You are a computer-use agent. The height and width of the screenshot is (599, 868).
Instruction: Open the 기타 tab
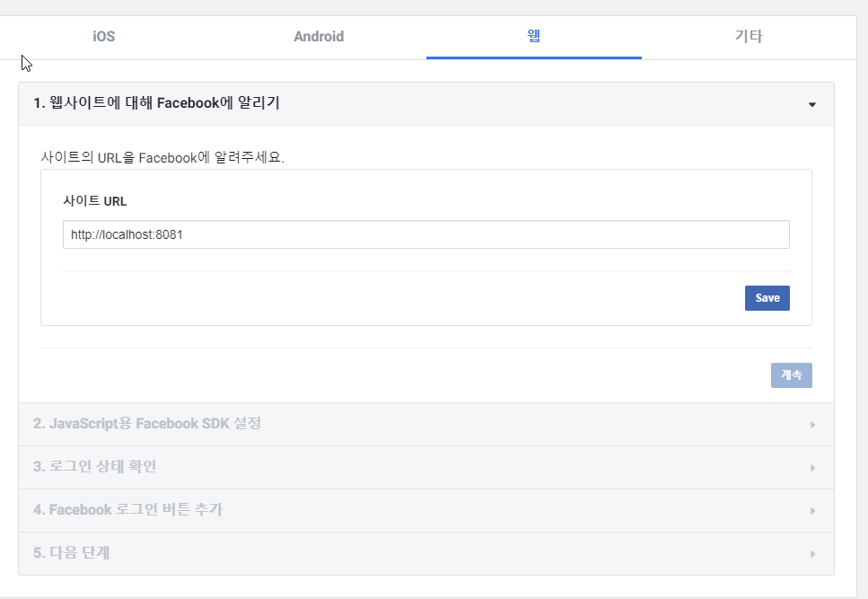(x=749, y=37)
